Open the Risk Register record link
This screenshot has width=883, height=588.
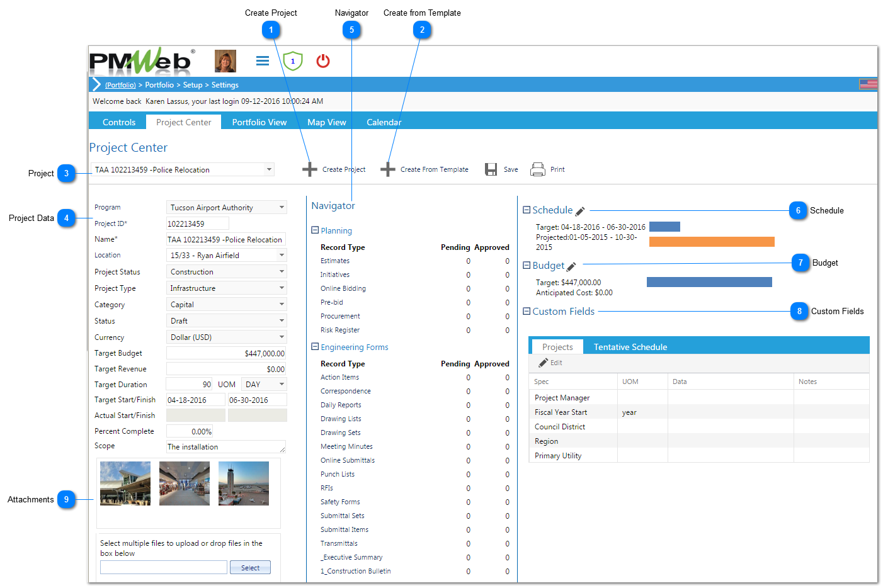(x=340, y=330)
